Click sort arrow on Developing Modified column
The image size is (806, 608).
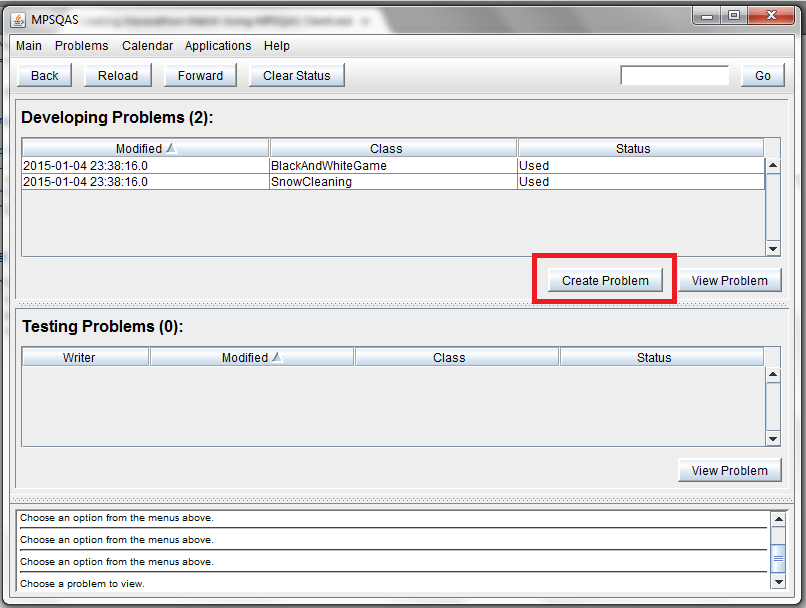coord(171,148)
